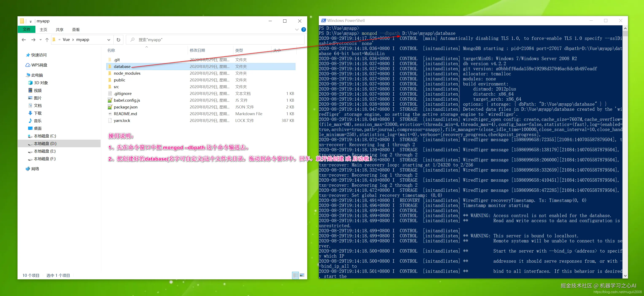
Task: Open the address bar history dropdown
Action: click(x=109, y=40)
